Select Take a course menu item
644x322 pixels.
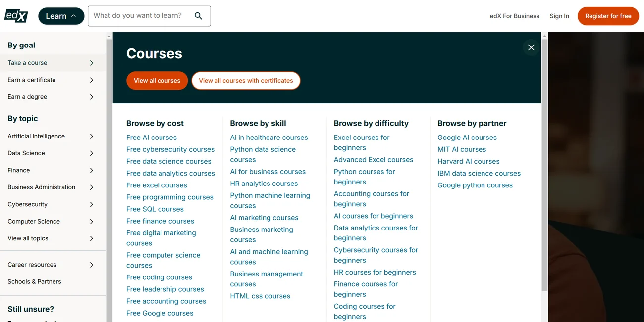28,63
